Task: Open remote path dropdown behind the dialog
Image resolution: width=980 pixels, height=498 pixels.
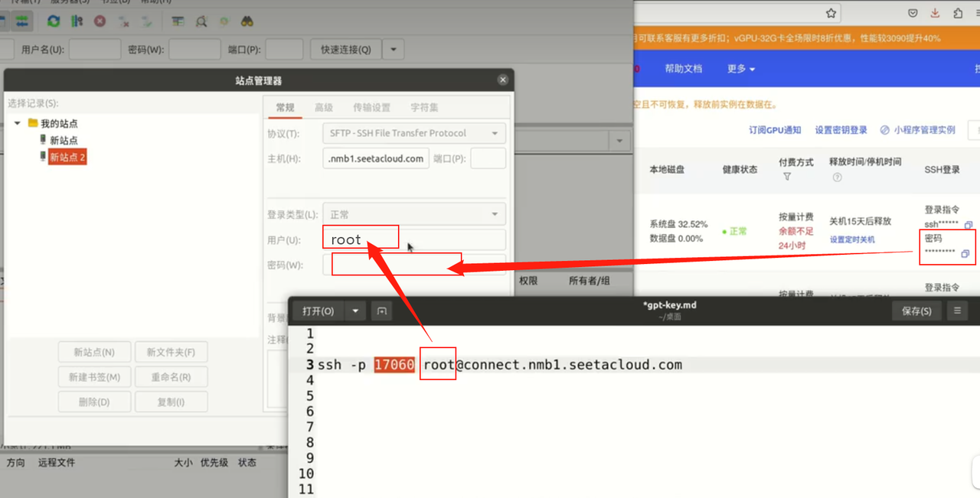Action: coord(619,141)
